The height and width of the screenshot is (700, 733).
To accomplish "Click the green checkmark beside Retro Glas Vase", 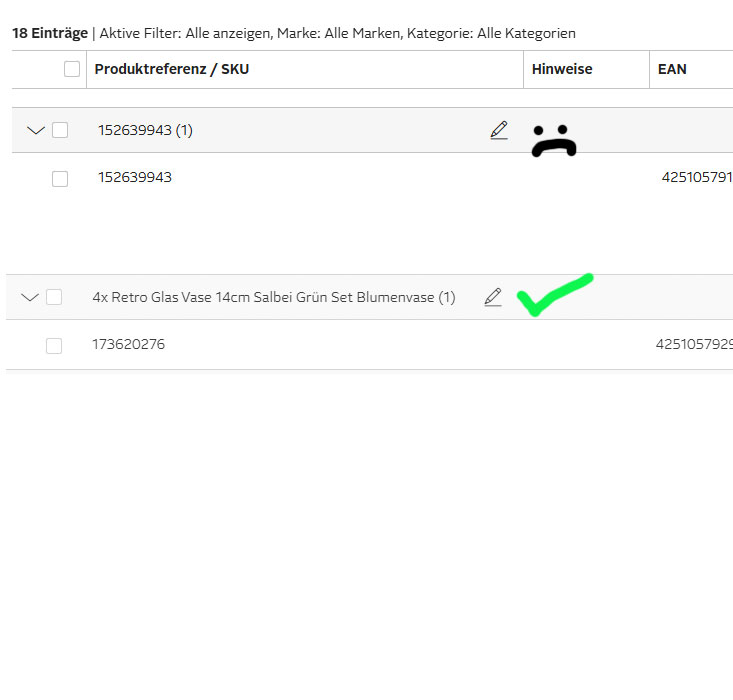I will 553,294.
